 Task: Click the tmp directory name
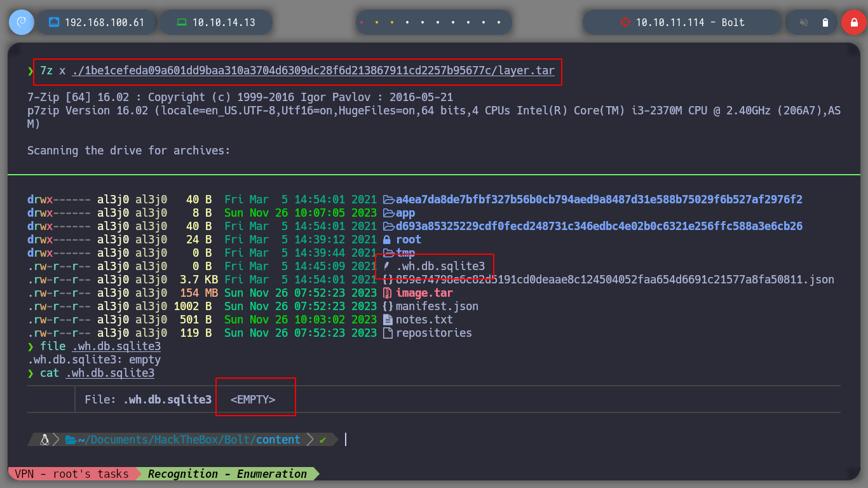405,253
